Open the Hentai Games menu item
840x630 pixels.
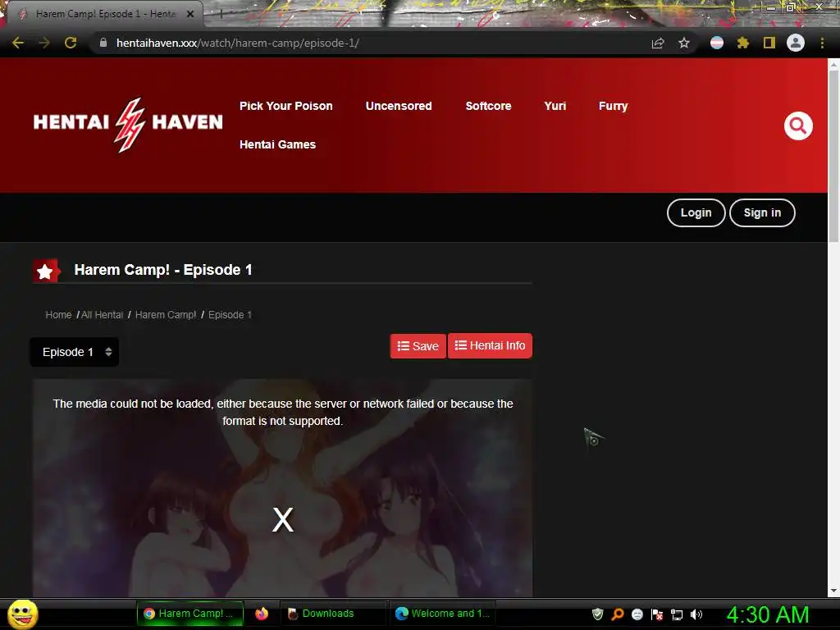tap(277, 144)
